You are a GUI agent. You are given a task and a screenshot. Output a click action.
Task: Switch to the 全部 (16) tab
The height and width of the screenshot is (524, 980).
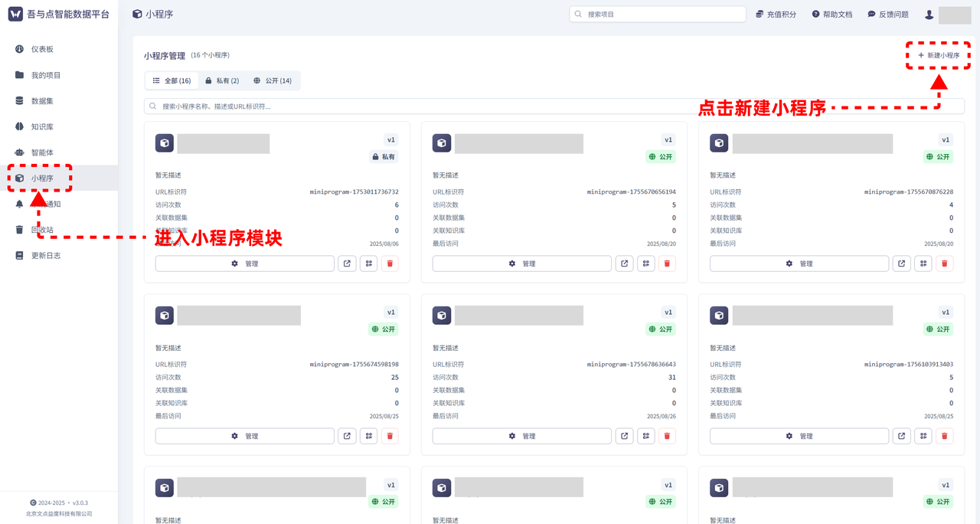171,80
